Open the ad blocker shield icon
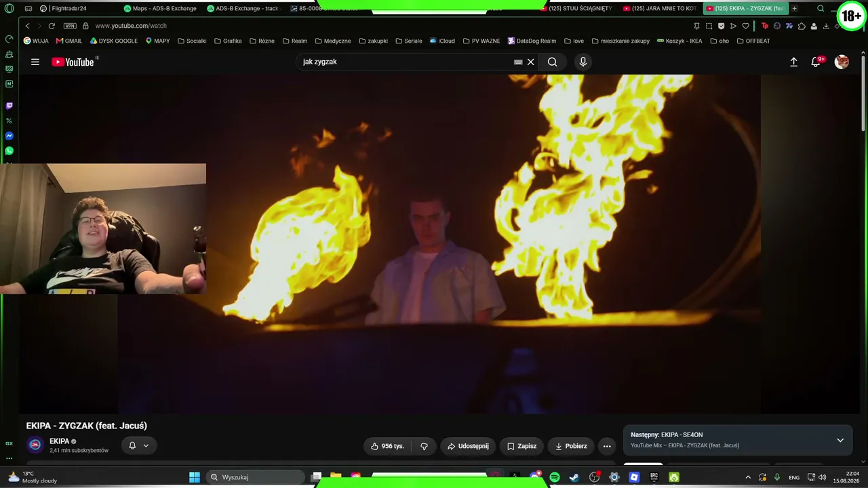 point(721,26)
